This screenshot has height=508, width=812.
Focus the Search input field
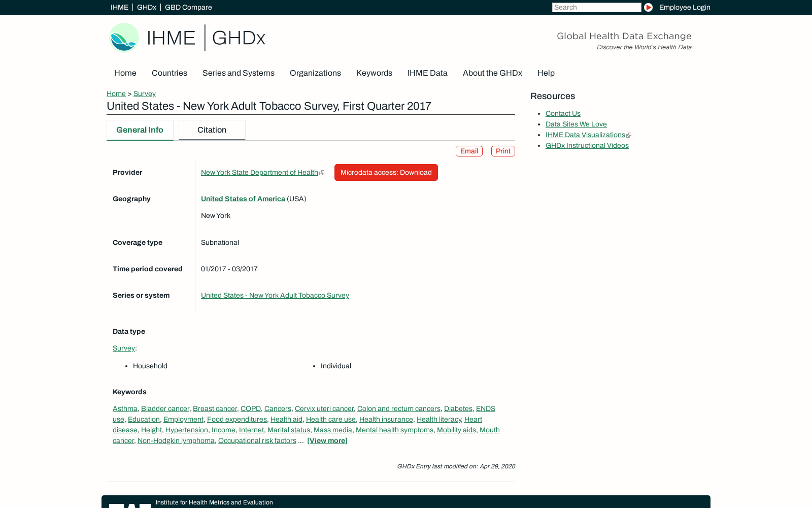(596, 7)
